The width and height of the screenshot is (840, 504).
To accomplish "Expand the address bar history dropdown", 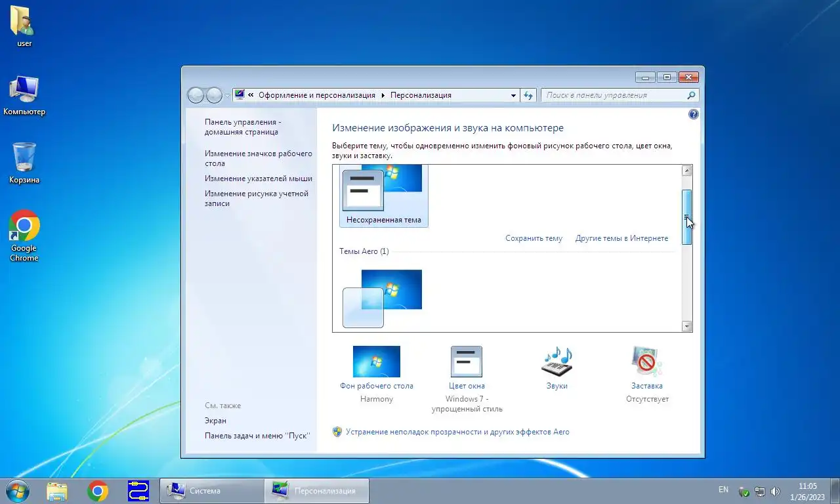I will click(x=513, y=95).
